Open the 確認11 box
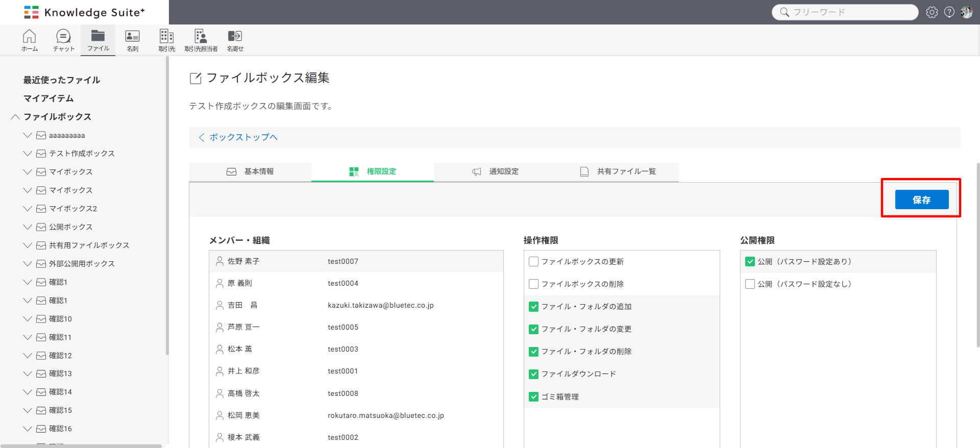The width and height of the screenshot is (980, 448). [x=60, y=337]
